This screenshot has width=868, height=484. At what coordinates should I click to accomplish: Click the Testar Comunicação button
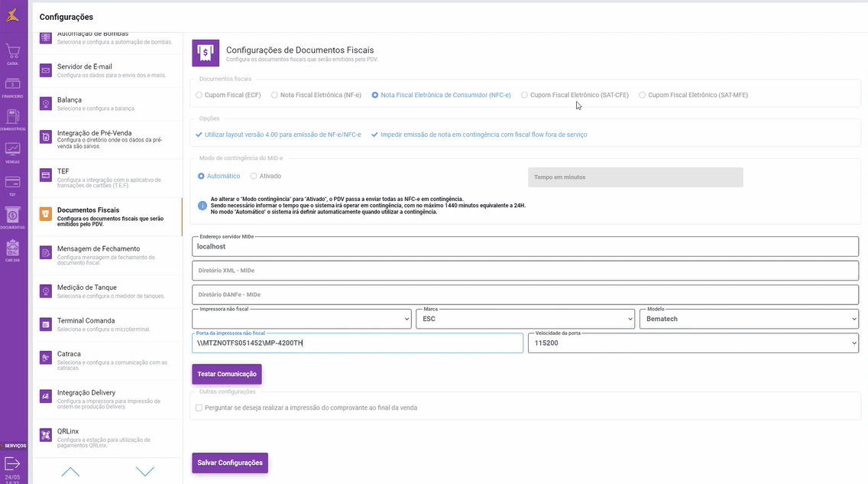pos(226,374)
